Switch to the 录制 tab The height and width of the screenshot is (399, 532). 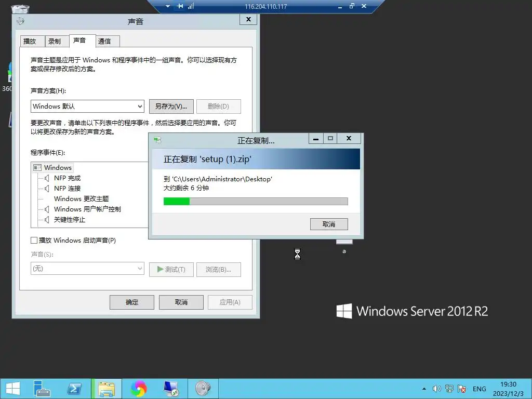(57, 41)
